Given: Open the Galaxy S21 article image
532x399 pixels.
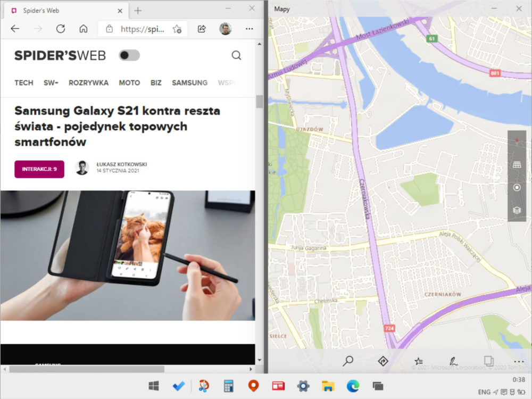Looking at the screenshot, I should [x=128, y=255].
